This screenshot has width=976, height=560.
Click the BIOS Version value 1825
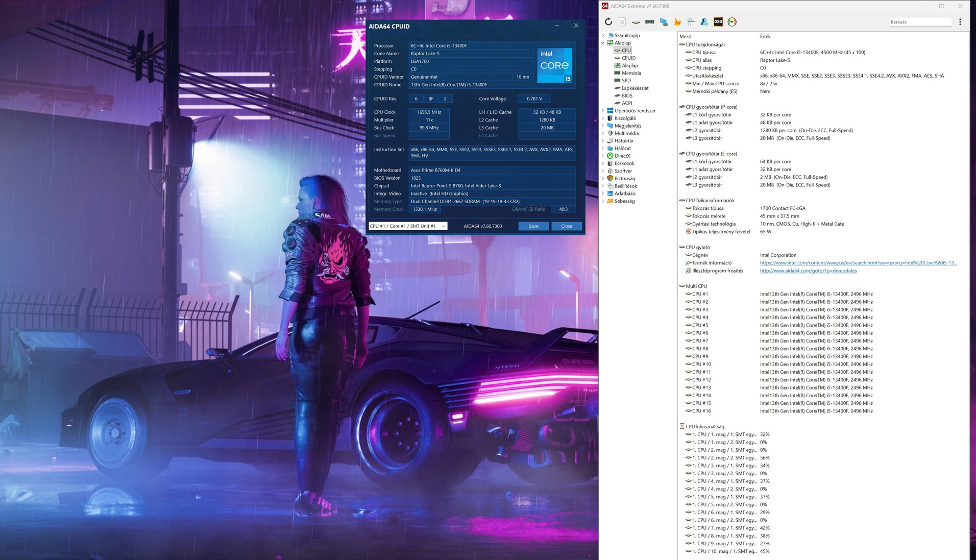[492, 178]
